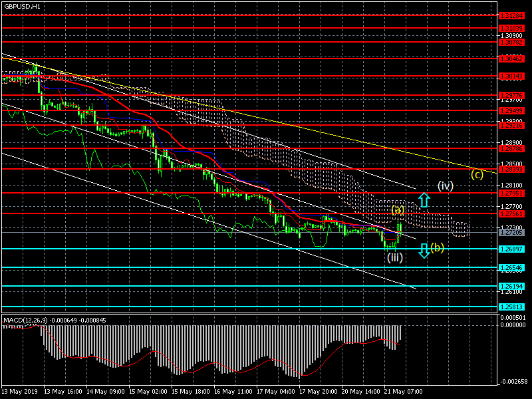The height and width of the screenshot is (399, 532).
Task: Select the MACD scale value 0.000501
Action: (513, 318)
